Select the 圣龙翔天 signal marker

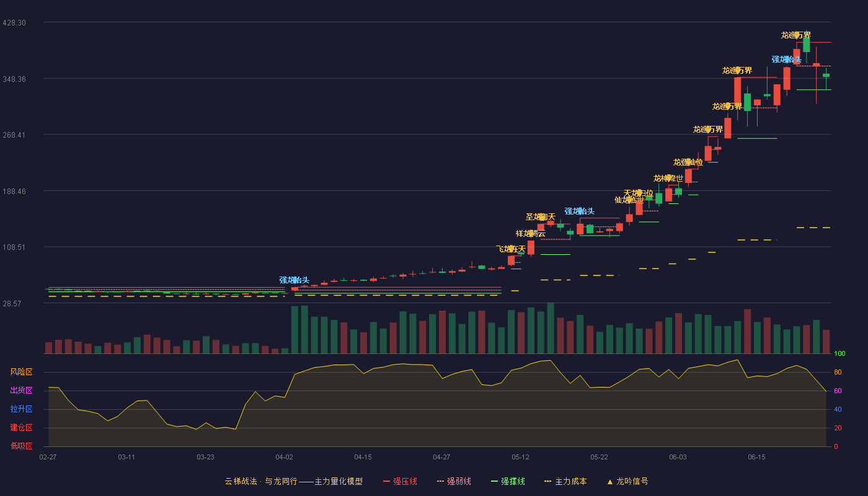click(541, 216)
